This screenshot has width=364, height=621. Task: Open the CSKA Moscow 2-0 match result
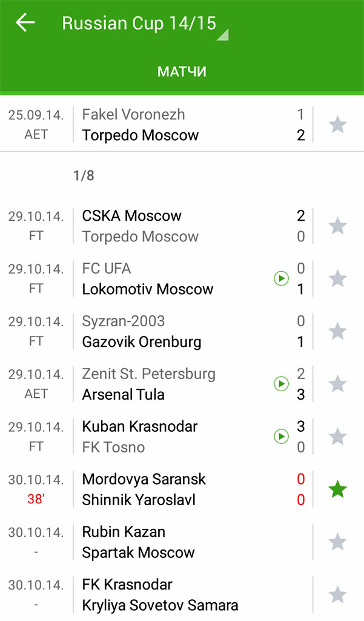tap(182, 226)
